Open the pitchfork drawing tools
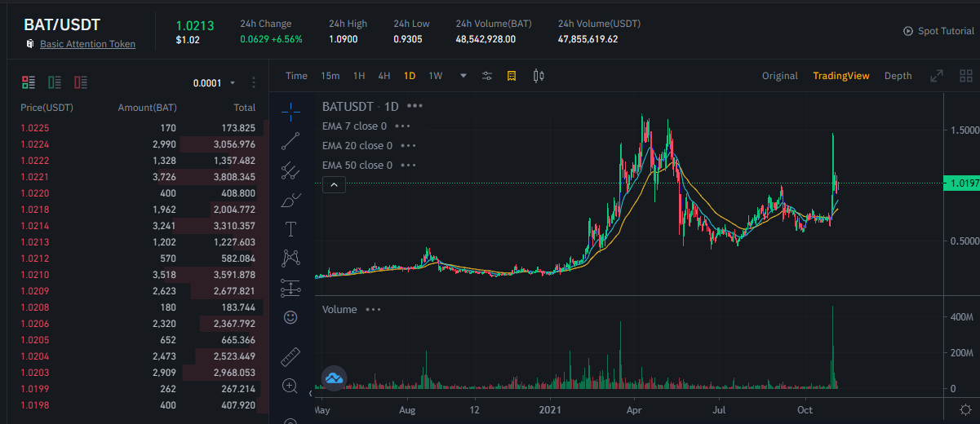980x424 pixels. tap(290, 170)
